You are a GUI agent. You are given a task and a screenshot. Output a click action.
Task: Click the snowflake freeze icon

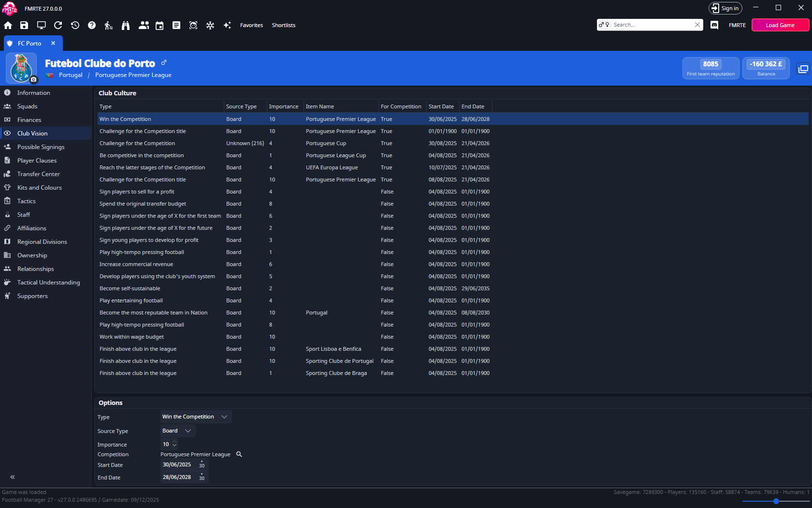coord(210,25)
